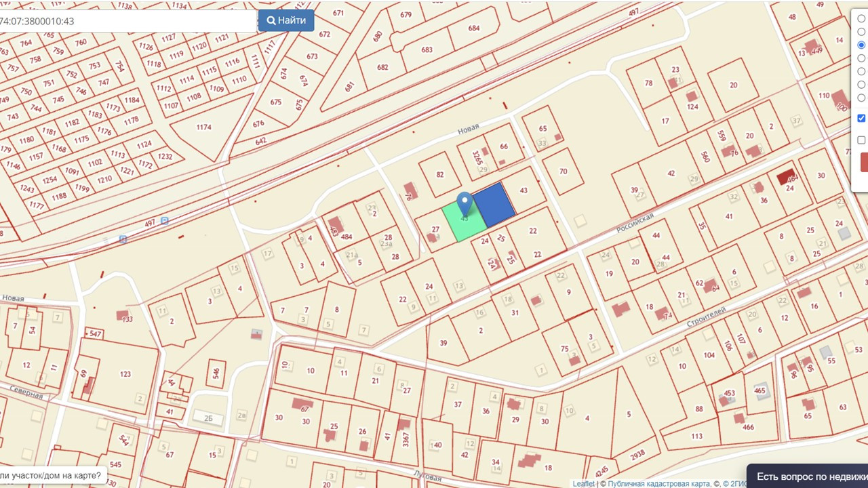Click the участок/дом на карте prompt
Viewport: 868px width, 488px height.
(53, 476)
